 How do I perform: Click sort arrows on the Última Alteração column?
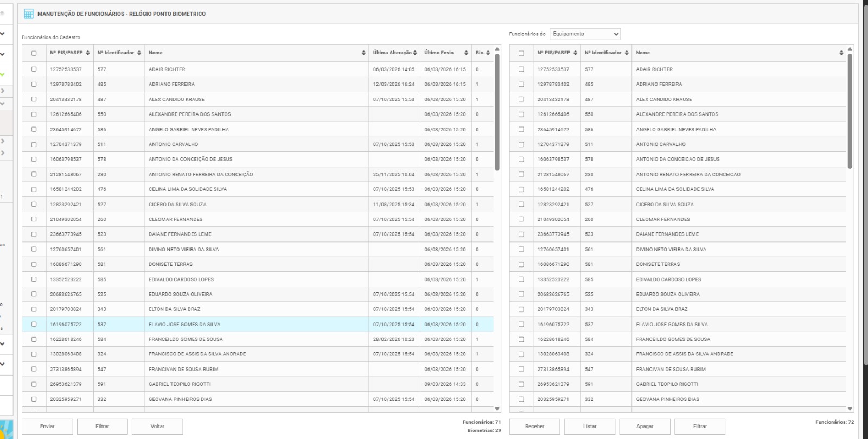(x=415, y=53)
